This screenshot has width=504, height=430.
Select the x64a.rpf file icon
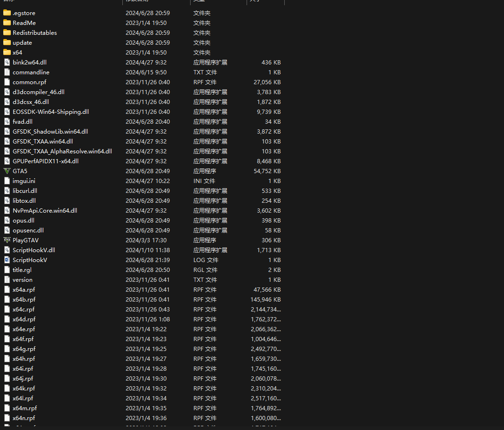7,289
